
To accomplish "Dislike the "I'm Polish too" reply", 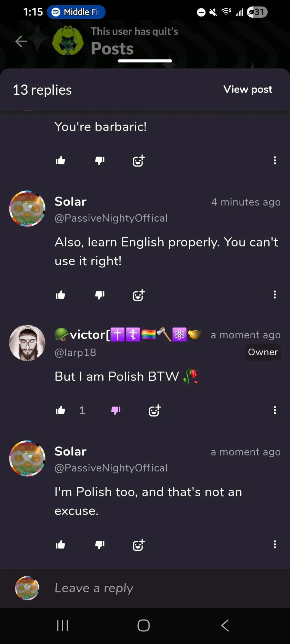I will [100, 545].
